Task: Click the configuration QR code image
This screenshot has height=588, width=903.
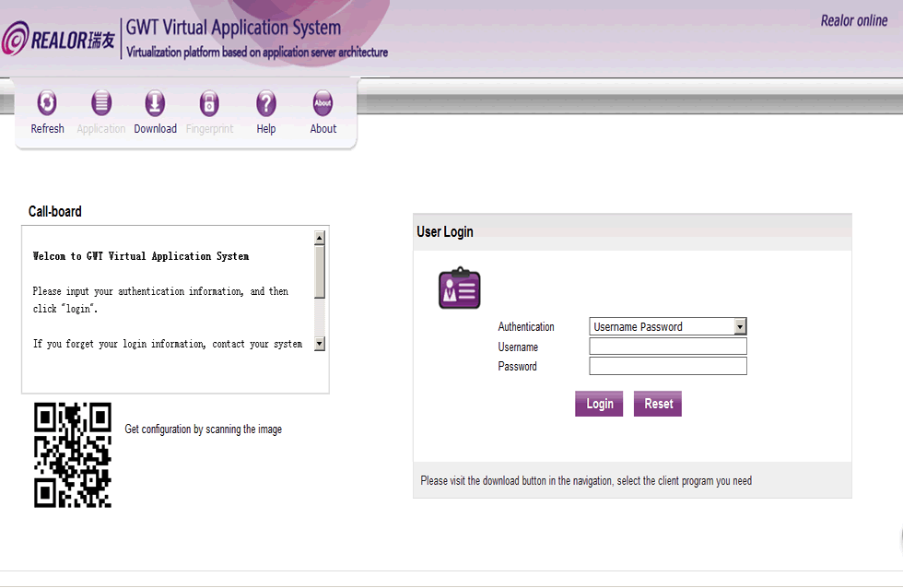Action: [x=73, y=454]
